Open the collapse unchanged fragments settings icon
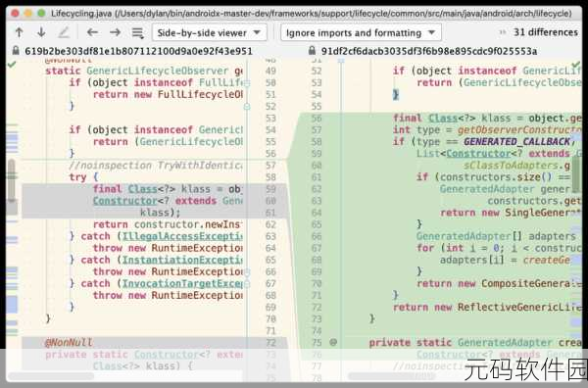 137,33
